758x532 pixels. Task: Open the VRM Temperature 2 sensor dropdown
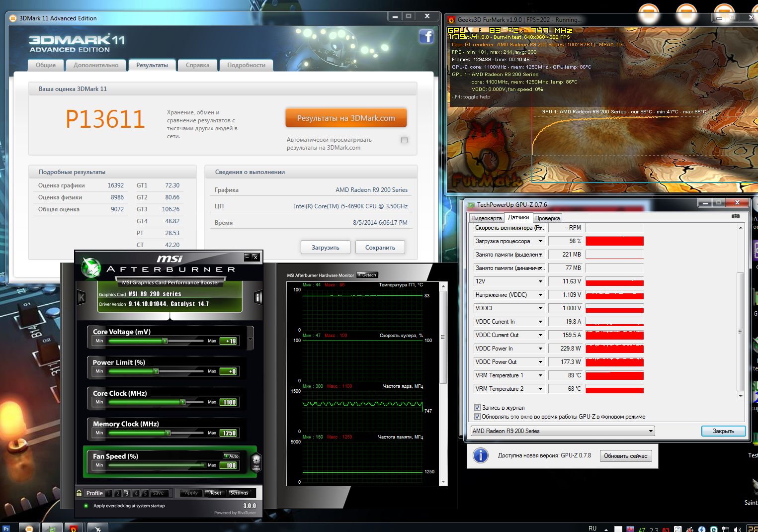540,389
